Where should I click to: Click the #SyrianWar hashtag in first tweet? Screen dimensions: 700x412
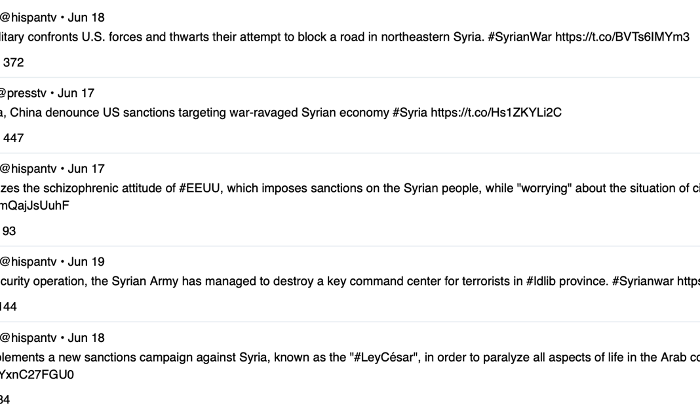pyautogui.click(x=520, y=37)
